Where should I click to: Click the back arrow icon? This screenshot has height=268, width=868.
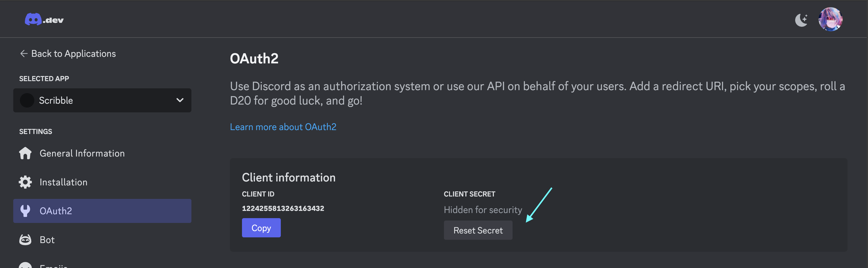point(23,53)
